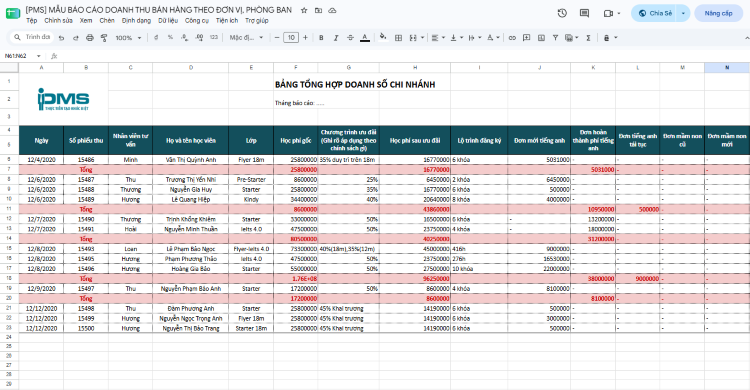Decrease font size minus button

tap(276, 37)
